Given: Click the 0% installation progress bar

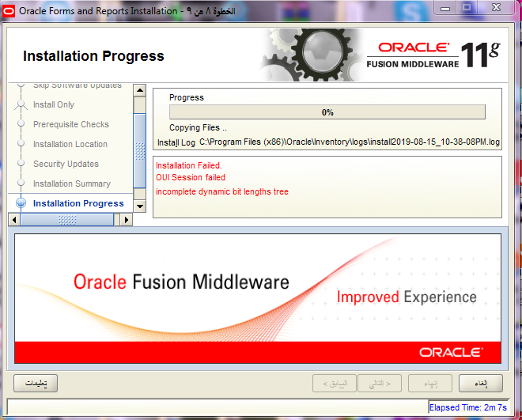Looking at the screenshot, I should 327,112.
